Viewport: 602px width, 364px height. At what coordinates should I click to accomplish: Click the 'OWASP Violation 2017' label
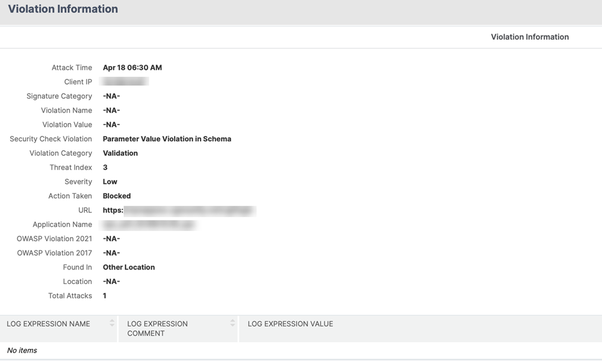pyautogui.click(x=55, y=253)
